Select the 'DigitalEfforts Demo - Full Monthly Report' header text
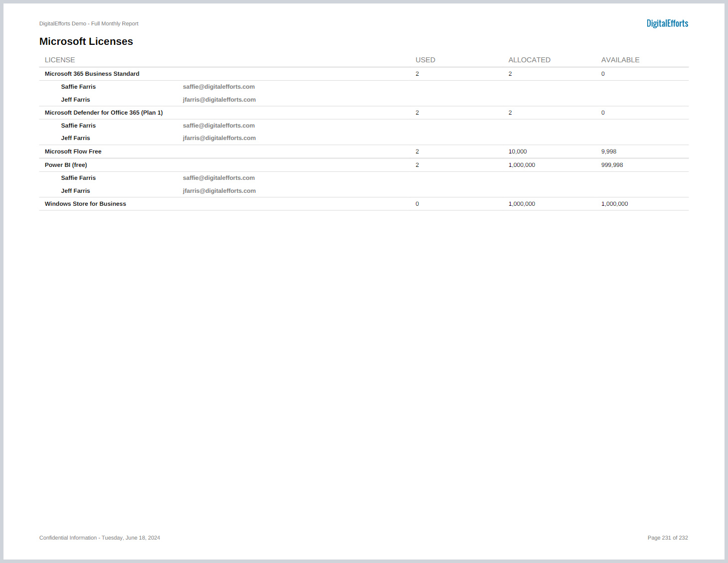The width and height of the screenshot is (728, 563). pyautogui.click(x=89, y=23)
